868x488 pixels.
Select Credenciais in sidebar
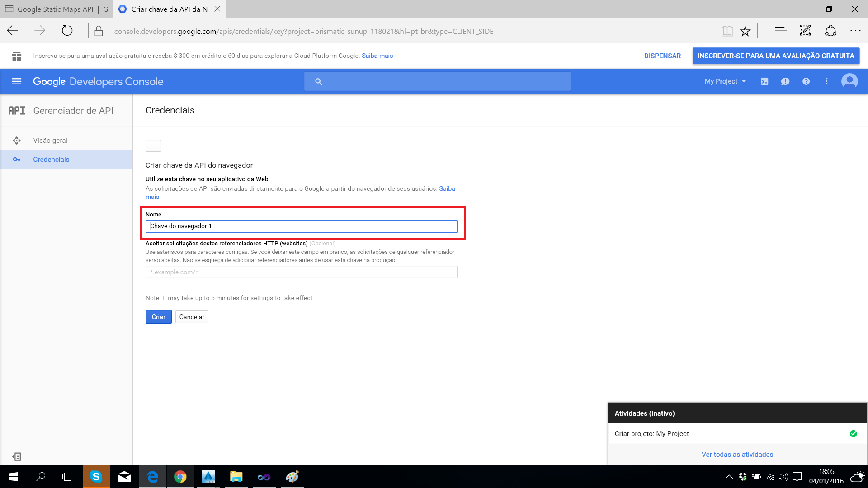(66, 160)
